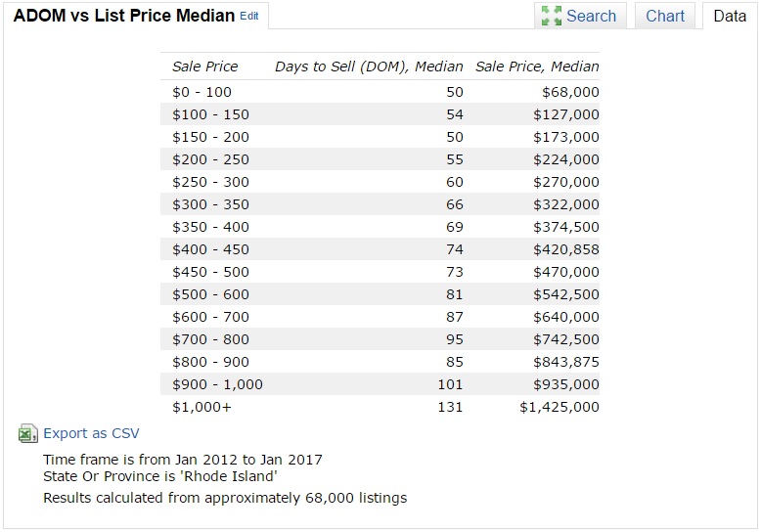
Task: Select the $500 - 600 row label
Action: (x=210, y=294)
